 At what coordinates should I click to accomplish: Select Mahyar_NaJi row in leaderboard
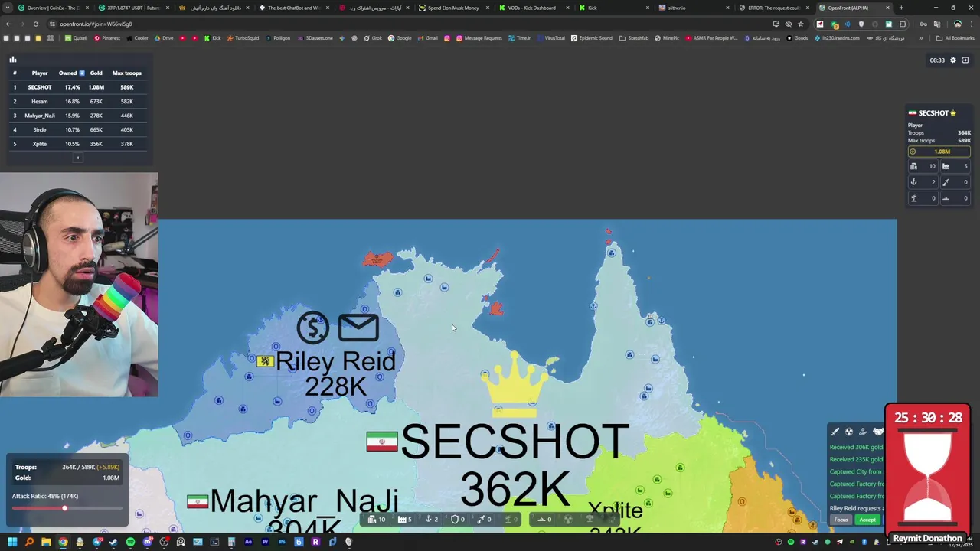pyautogui.click(x=77, y=116)
